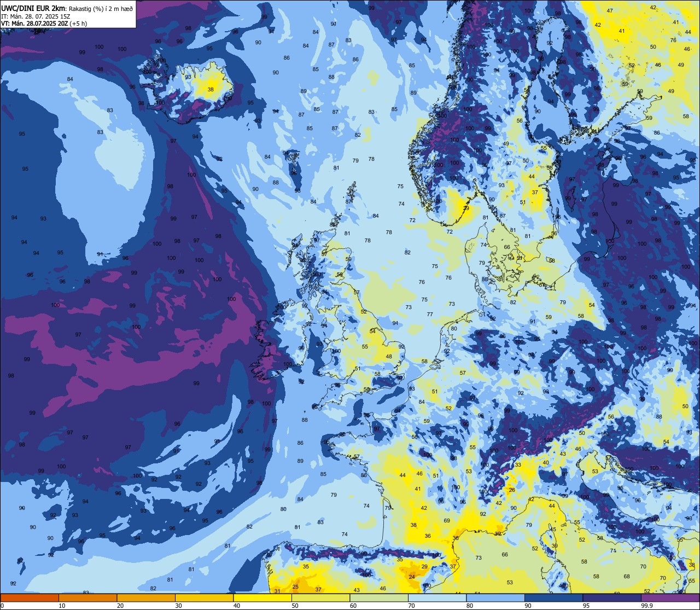Click the '10' legend tick label

point(62,606)
